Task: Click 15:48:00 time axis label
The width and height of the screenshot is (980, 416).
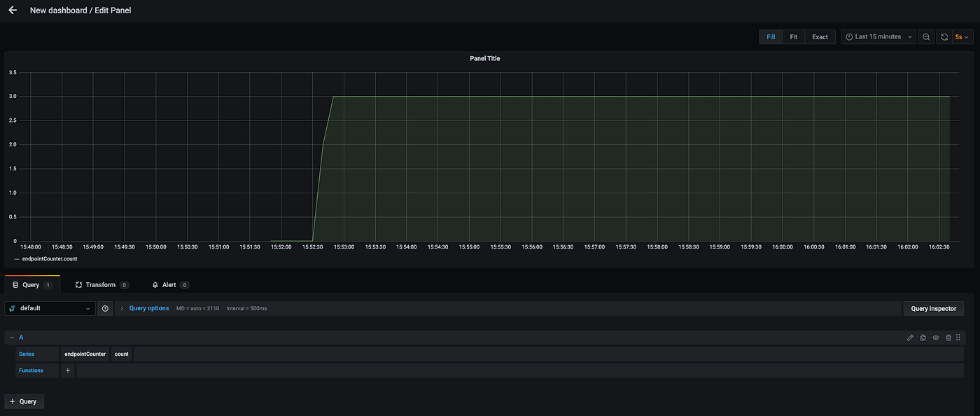Action: coord(31,247)
